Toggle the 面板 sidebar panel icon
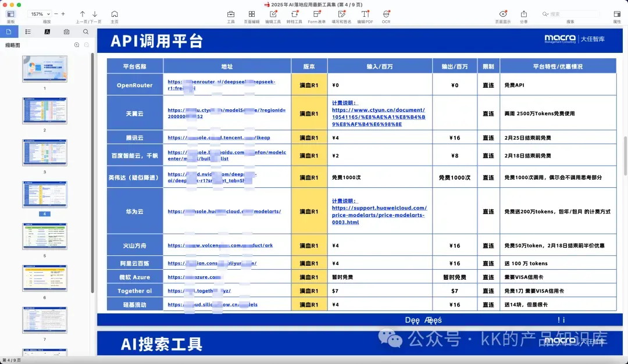Viewport: 628px width, 364px height. [10, 14]
